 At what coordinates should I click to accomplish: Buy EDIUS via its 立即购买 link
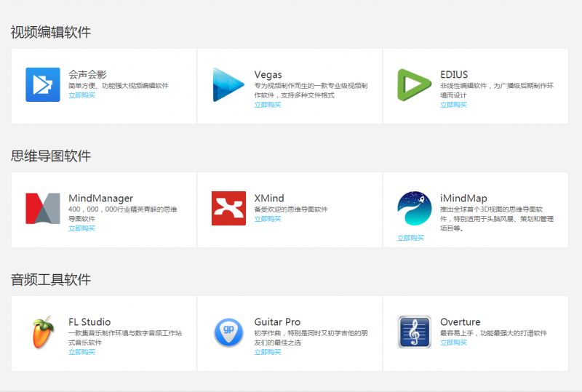pyautogui.click(x=453, y=105)
